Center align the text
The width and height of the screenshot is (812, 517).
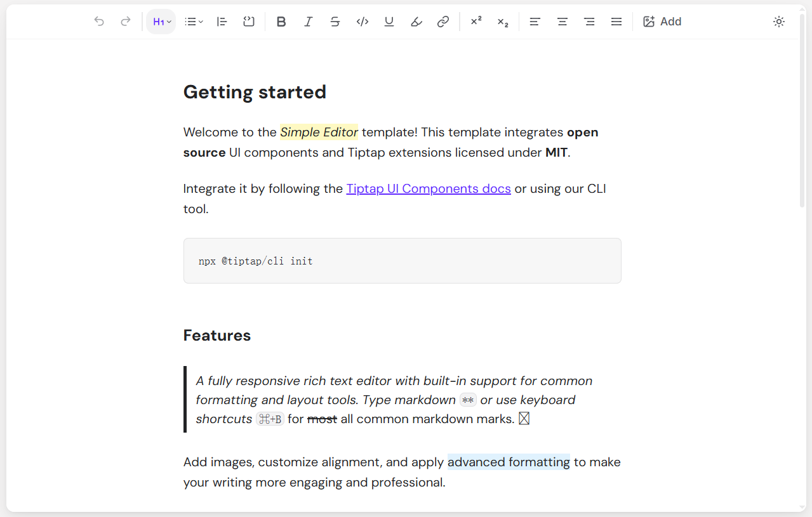(x=562, y=22)
